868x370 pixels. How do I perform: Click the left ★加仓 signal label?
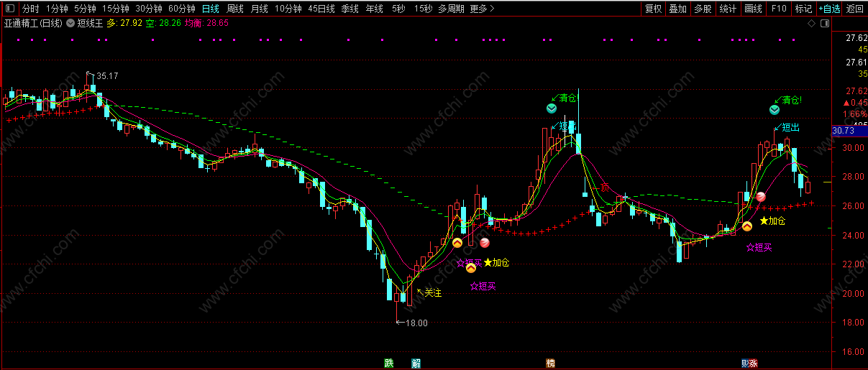point(497,263)
